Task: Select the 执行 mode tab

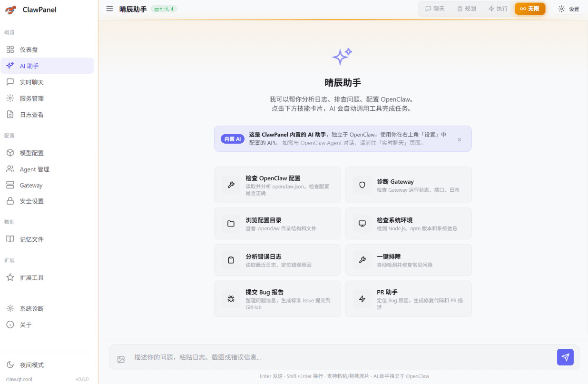Action: pos(498,9)
